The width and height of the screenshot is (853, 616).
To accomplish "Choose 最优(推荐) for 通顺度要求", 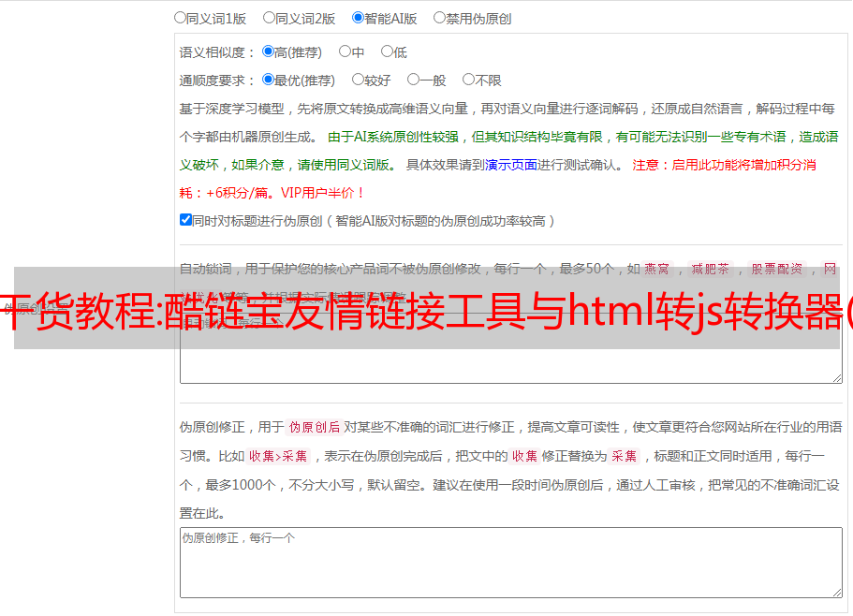I will click(268, 80).
